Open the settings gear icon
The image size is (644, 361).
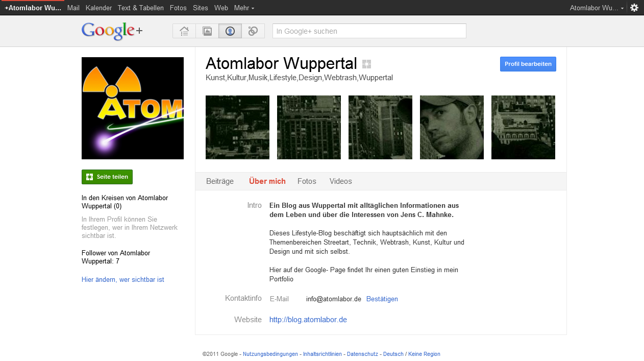[x=634, y=8]
